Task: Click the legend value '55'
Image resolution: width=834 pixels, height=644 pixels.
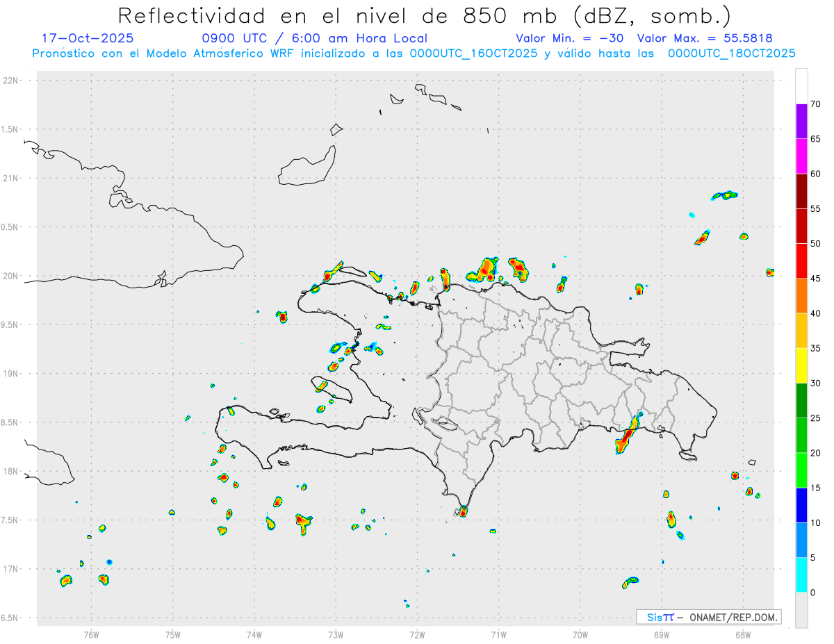Action: point(817,209)
